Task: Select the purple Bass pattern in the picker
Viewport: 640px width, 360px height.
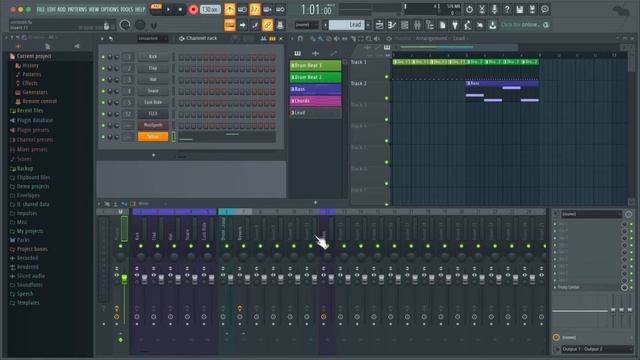Action: point(316,89)
